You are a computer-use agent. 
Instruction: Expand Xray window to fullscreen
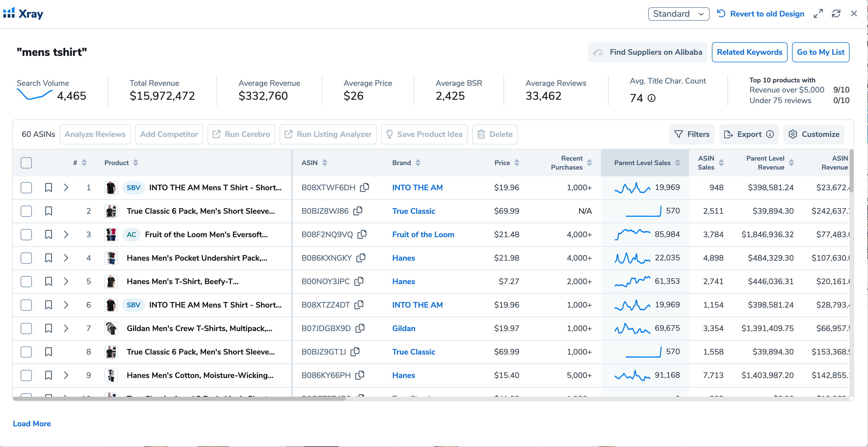coord(818,14)
